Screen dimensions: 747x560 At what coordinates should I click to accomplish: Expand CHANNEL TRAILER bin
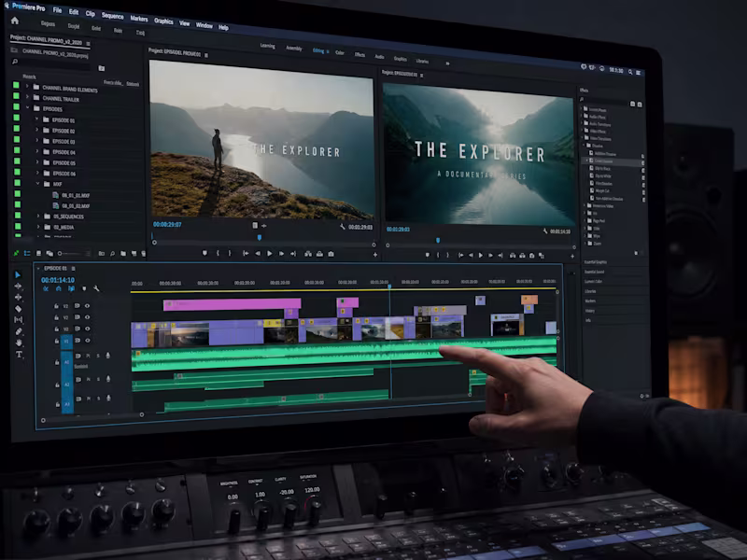(27, 97)
